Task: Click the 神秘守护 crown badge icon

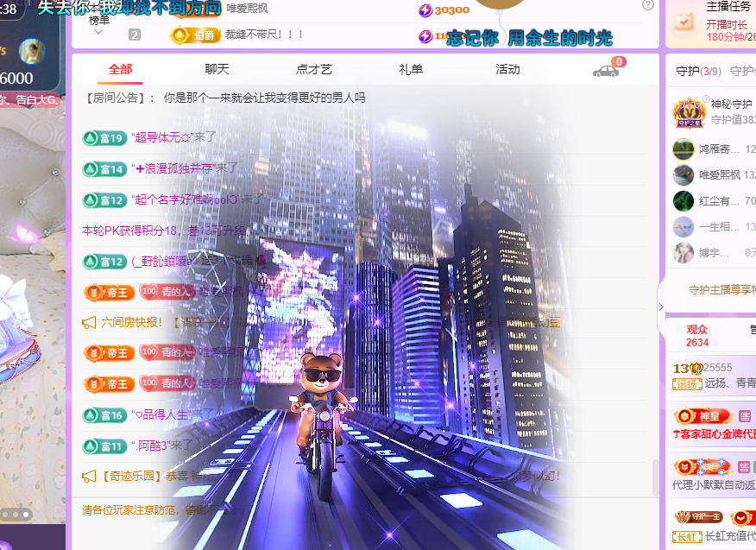Action: click(x=689, y=112)
